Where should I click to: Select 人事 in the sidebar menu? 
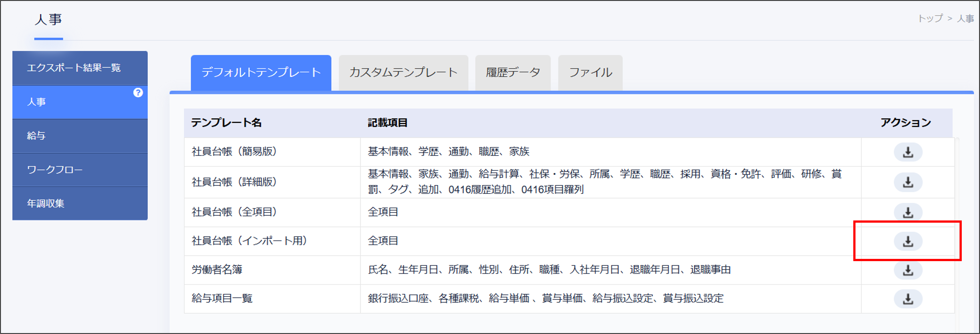click(36, 102)
